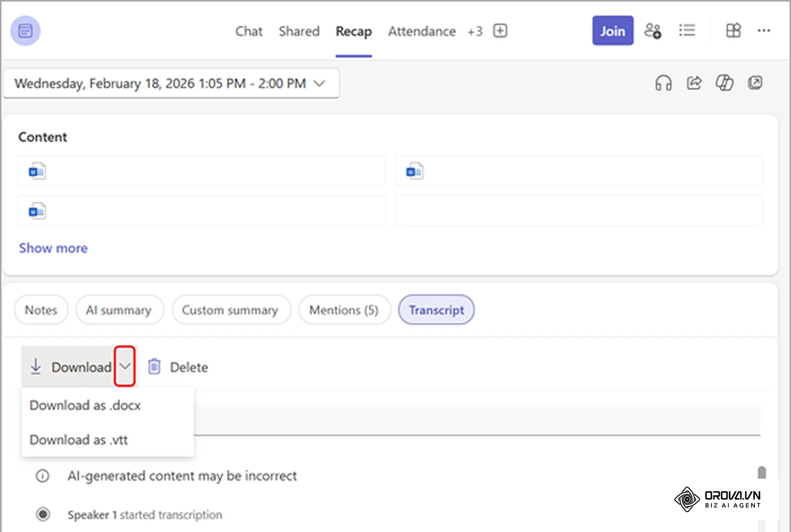Click the Show more link

(53, 248)
